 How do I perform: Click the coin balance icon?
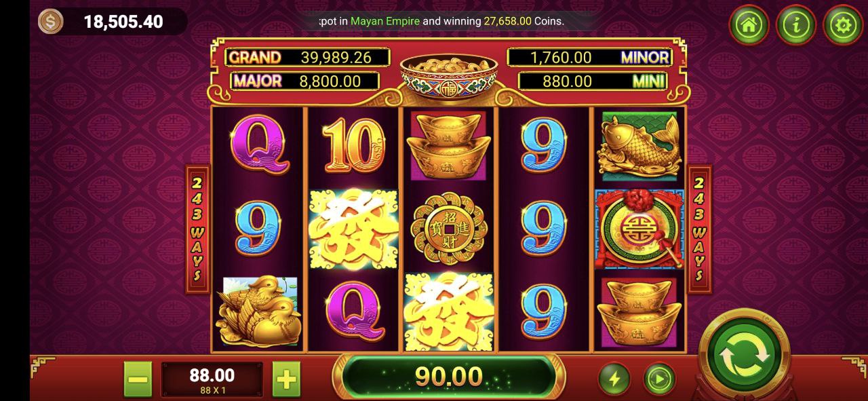click(50, 22)
